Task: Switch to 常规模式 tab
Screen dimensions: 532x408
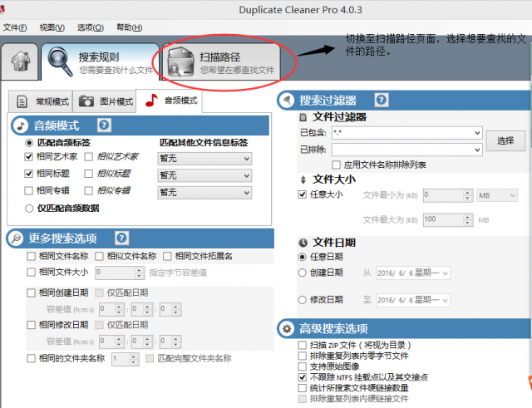Action: click(x=41, y=101)
